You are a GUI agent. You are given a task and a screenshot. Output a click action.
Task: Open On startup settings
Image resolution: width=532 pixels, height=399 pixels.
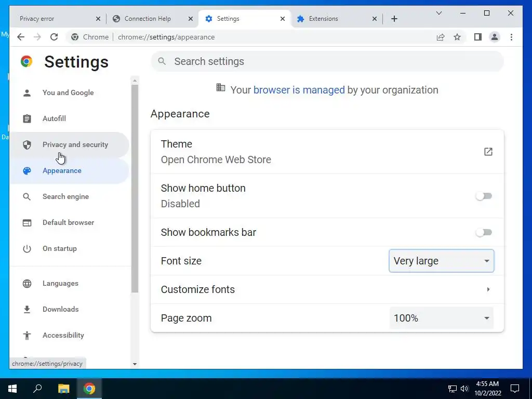tap(69, 249)
